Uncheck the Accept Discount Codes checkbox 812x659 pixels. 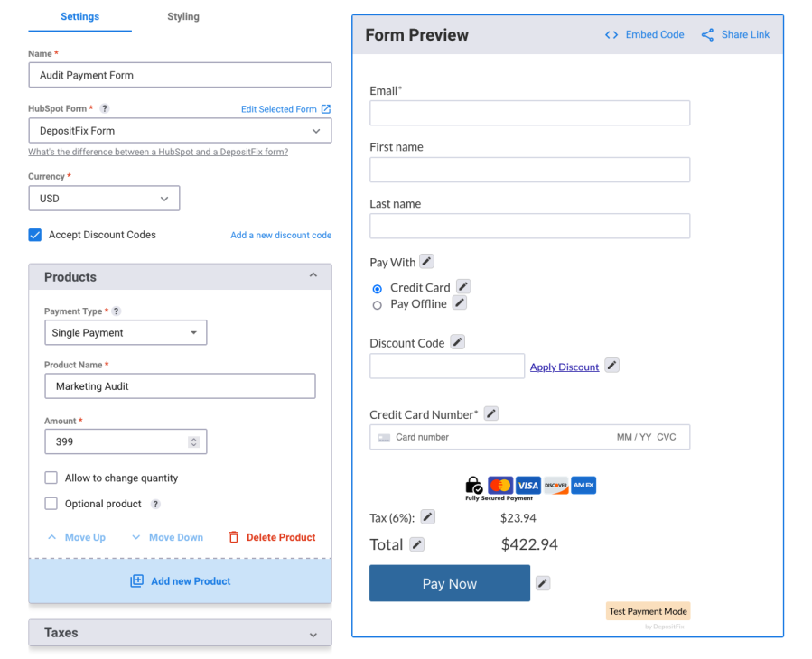pos(33,234)
